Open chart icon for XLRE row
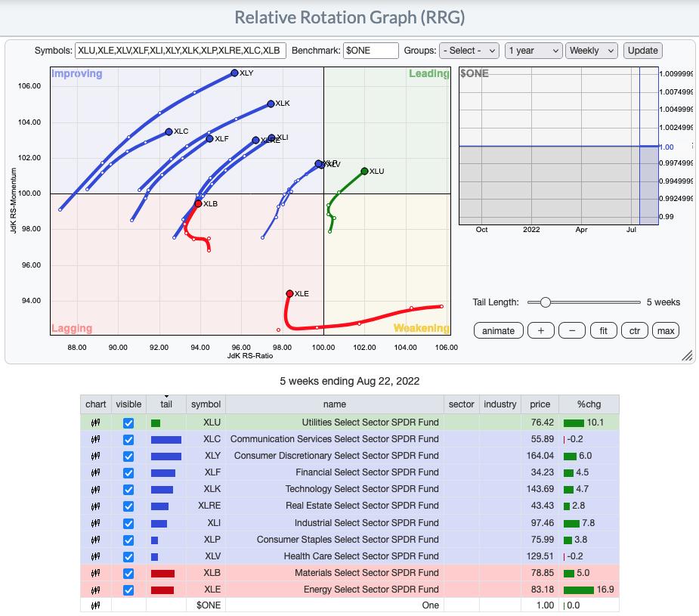 click(x=95, y=506)
